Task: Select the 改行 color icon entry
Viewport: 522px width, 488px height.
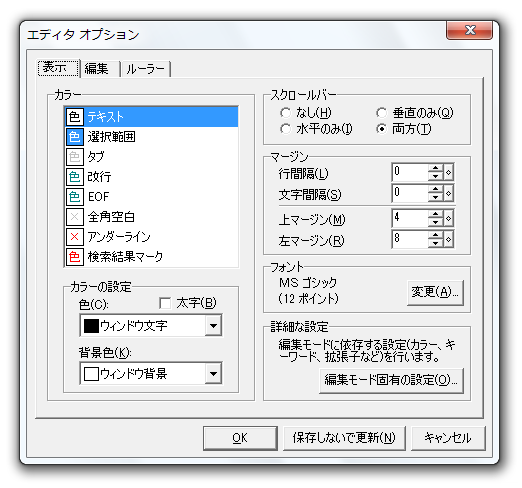Action: click(x=74, y=177)
